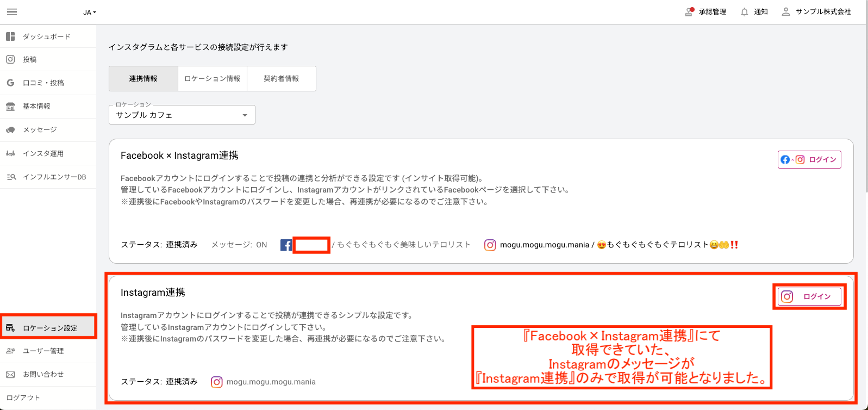Image resolution: width=868 pixels, height=410 pixels.
Task: Open the ロケーション サンプル カフェ dropdown
Action: [x=182, y=115]
